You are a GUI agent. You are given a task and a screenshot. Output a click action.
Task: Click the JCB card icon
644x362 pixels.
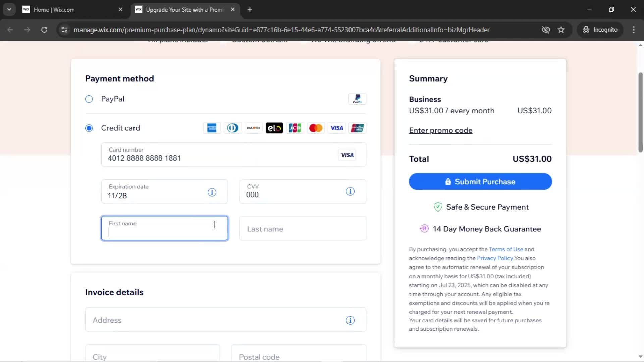point(295,128)
